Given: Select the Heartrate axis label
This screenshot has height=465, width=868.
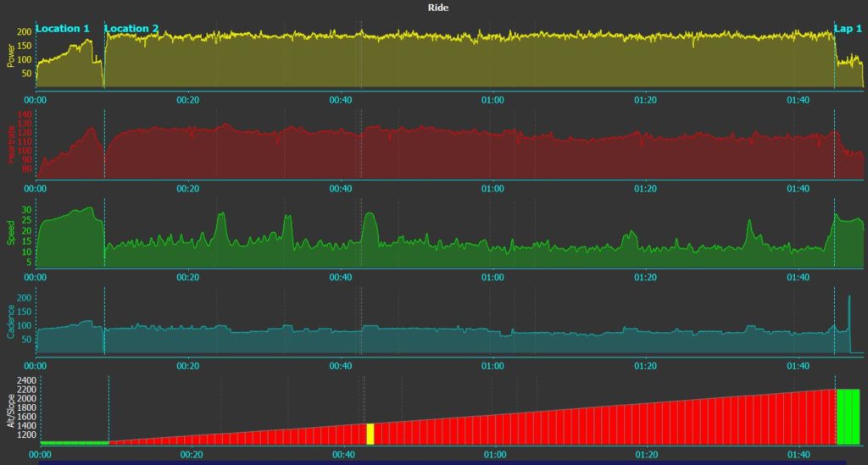Looking at the screenshot, I should pos(10,146).
